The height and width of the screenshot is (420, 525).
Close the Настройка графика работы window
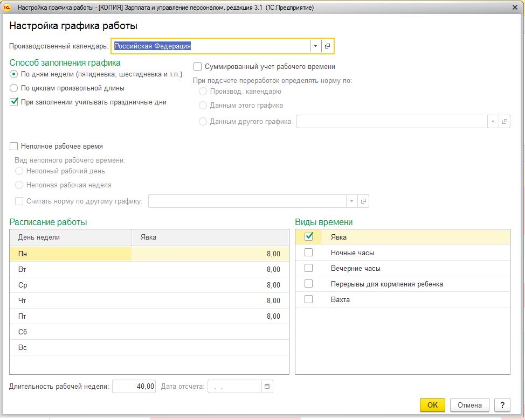515,8
